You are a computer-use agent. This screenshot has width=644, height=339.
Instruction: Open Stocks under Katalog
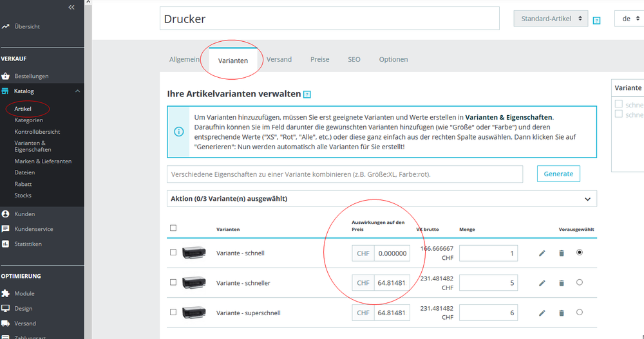coord(23,196)
